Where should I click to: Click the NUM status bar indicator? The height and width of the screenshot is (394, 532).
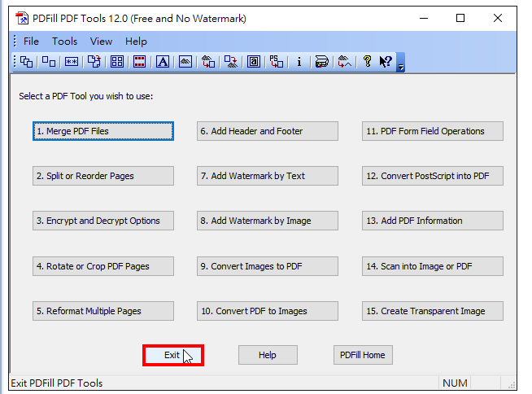[x=455, y=383]
